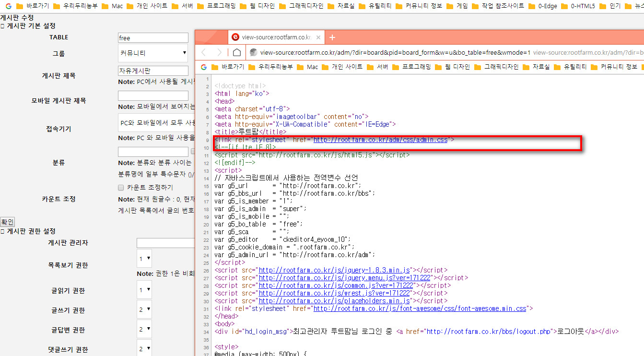This screenshot has width=644, height=356.
Task: Open 웹 디자인 bookmarks in the view-source window
Action: click(453, 67)
